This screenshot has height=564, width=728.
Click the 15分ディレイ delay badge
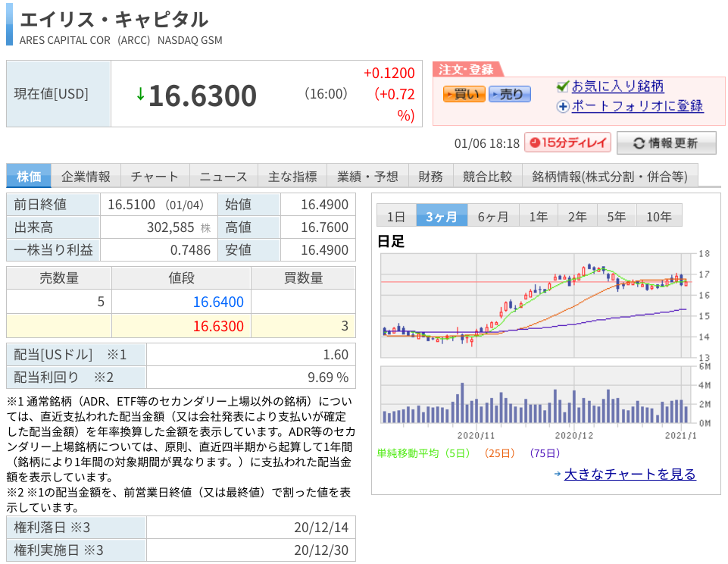point(567,143)
